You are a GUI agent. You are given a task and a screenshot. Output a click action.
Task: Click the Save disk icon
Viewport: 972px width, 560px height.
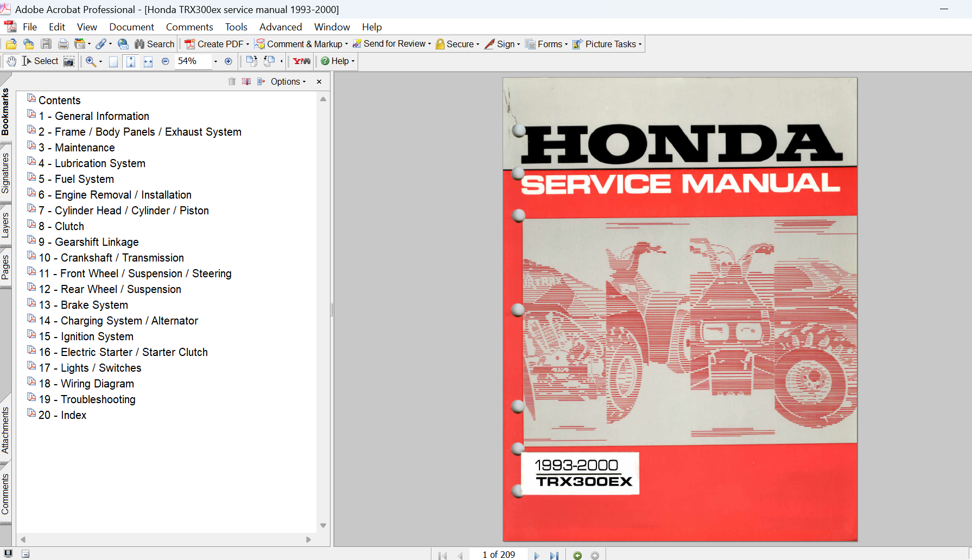(46, 44)
